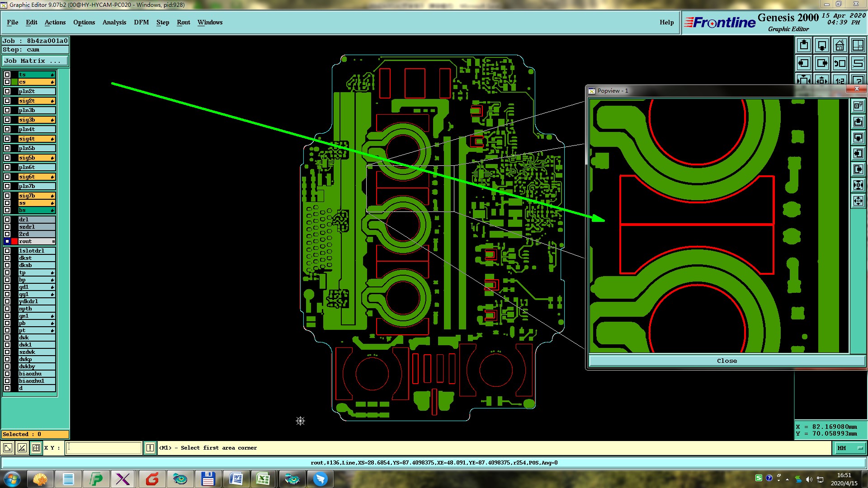Click the cs layer green color swatch
Screen dimensions: 868x488
point(14,82)
